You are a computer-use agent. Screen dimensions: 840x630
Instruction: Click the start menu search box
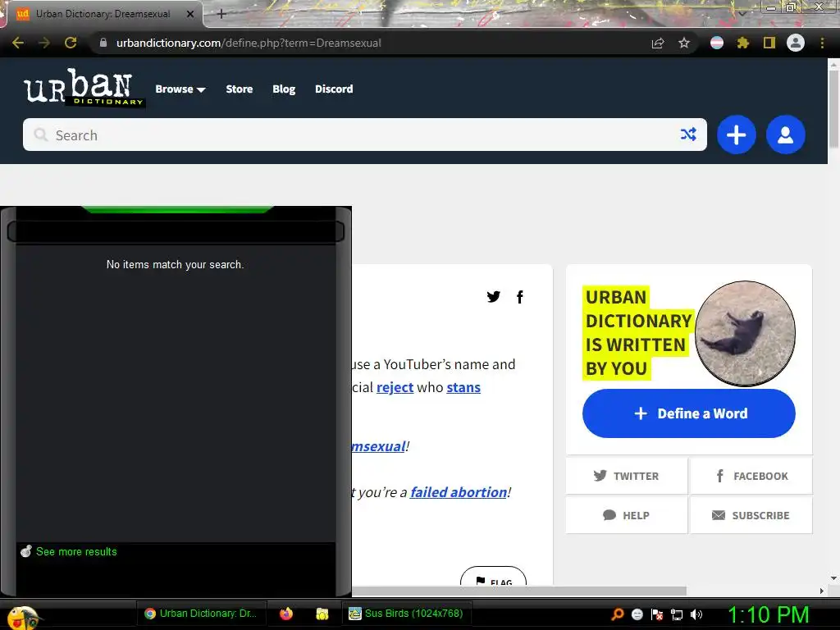click(176, 232)
